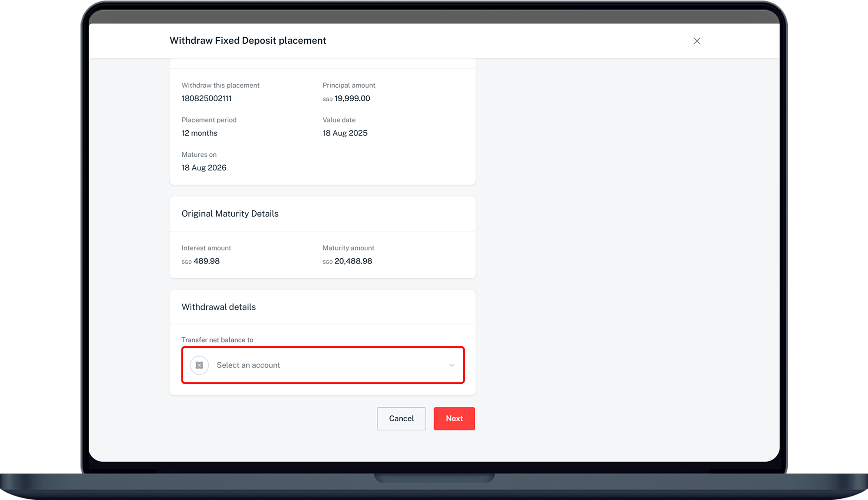The height and width of the screenshot is (500, 868).
Task: Select placement number 180825002111
Action: 207,99
